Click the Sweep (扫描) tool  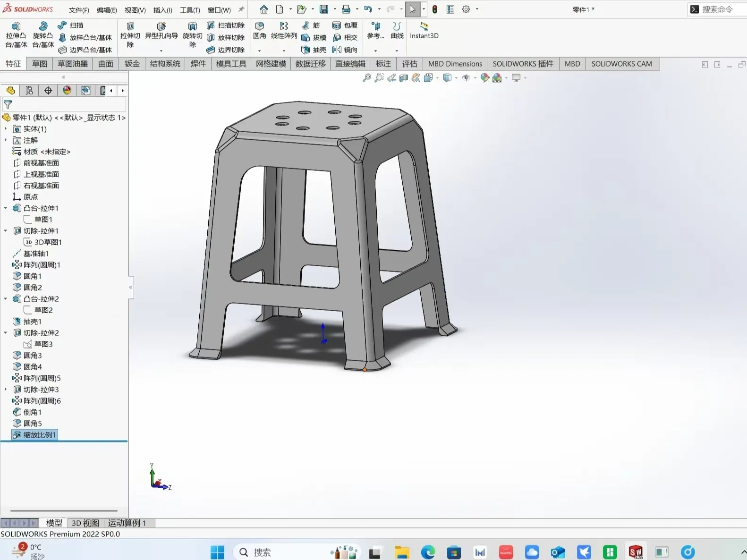70,25
